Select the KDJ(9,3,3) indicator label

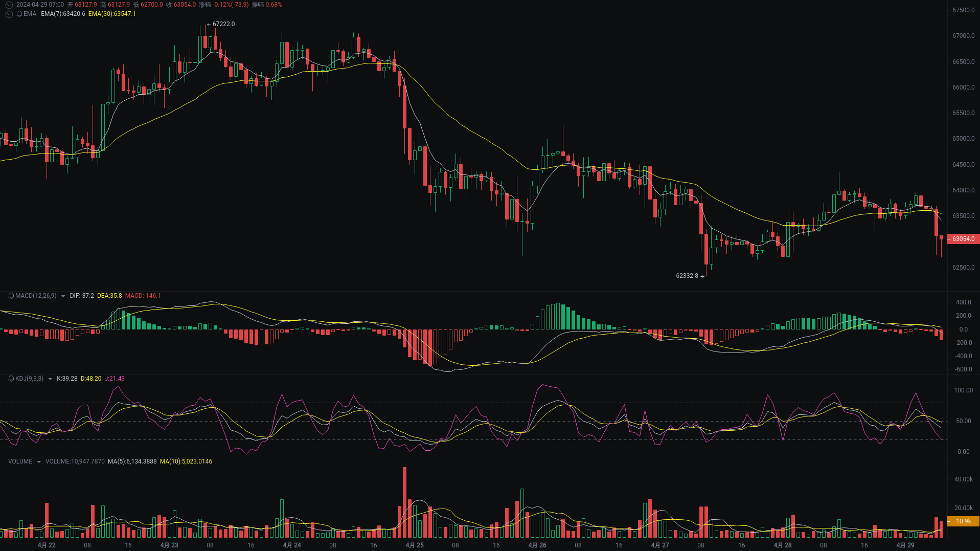[29, 379]
